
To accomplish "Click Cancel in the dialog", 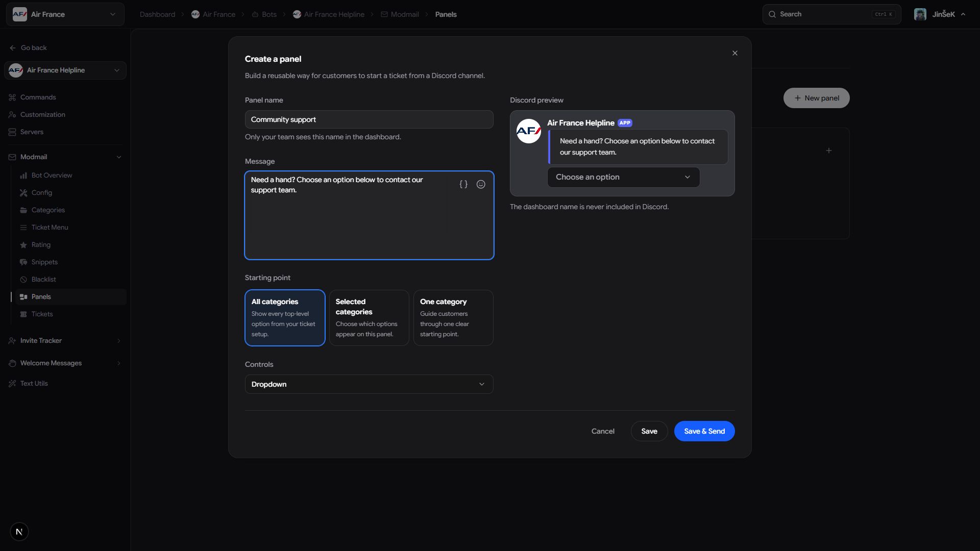I will point(603,431).
